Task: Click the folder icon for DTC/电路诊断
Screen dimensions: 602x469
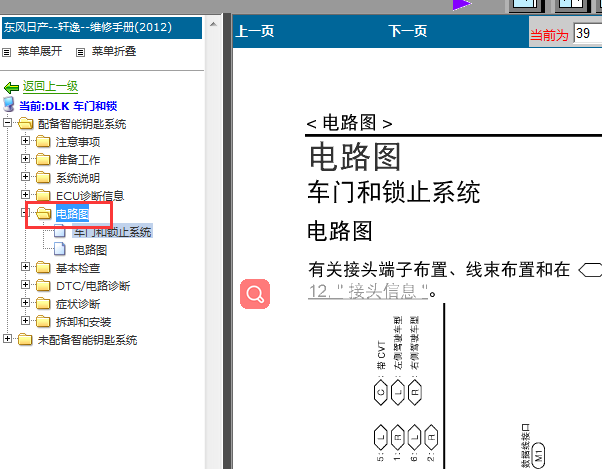Action: (x=43, y=286)
